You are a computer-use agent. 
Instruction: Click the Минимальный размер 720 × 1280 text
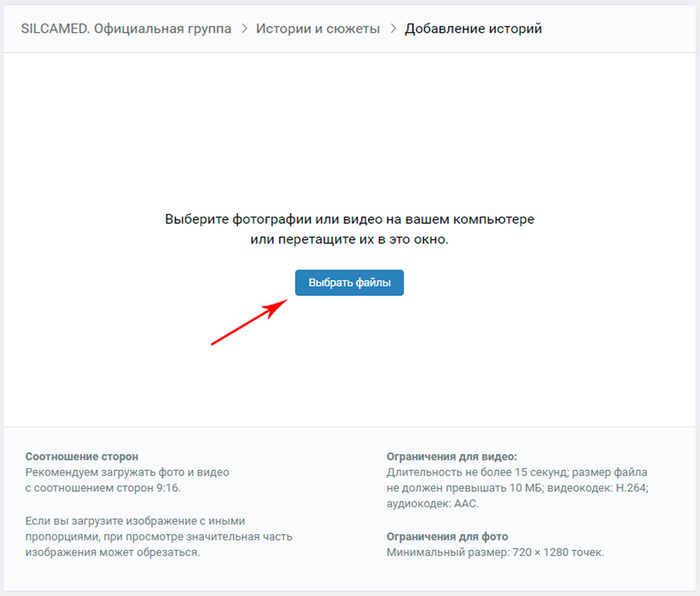[x=495, y=553]
